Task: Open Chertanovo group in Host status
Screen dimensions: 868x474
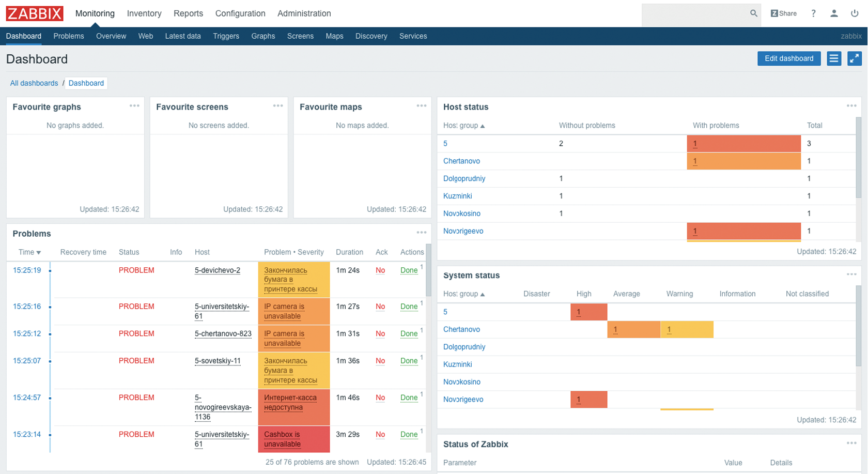Action: tap(461, 161)
